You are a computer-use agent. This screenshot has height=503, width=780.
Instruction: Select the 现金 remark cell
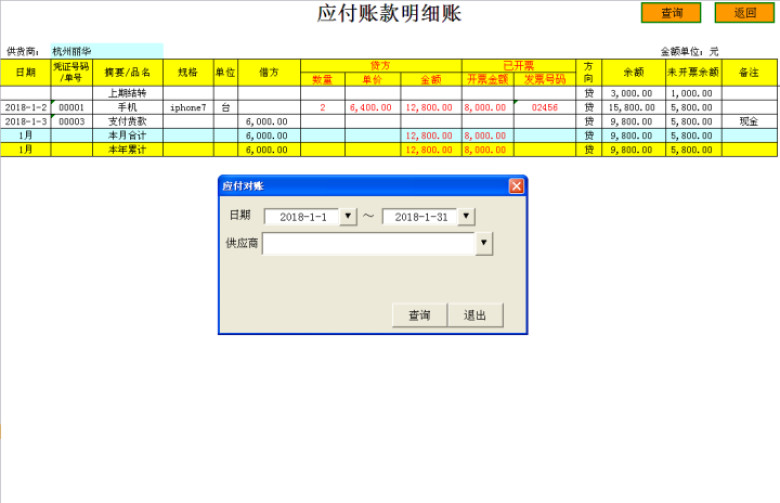point(749,121)
